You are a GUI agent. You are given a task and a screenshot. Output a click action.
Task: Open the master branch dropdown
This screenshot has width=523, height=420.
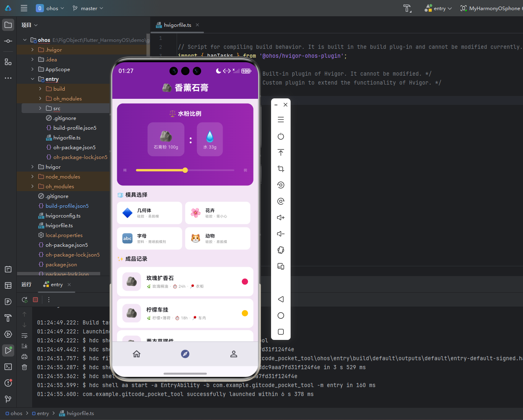(x=88, y=8)
